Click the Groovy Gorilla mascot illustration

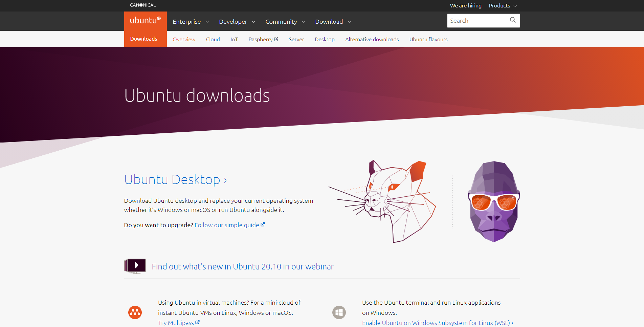click(x=494, y=201)
